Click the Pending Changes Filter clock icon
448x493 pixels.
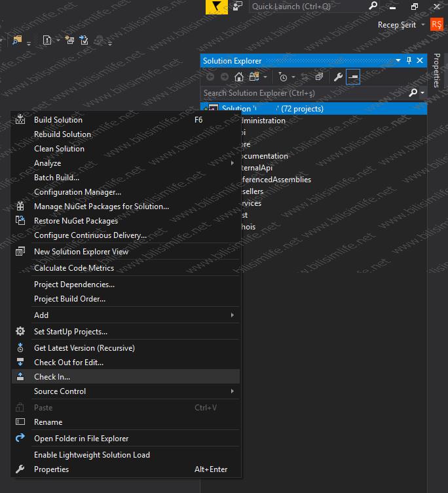click(x=283, y=77)
